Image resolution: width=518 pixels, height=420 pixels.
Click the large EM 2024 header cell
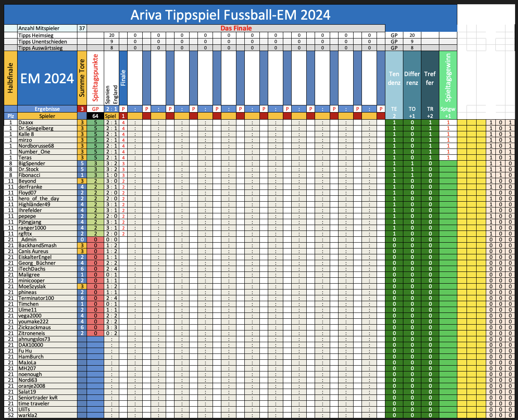pos(47,78)
